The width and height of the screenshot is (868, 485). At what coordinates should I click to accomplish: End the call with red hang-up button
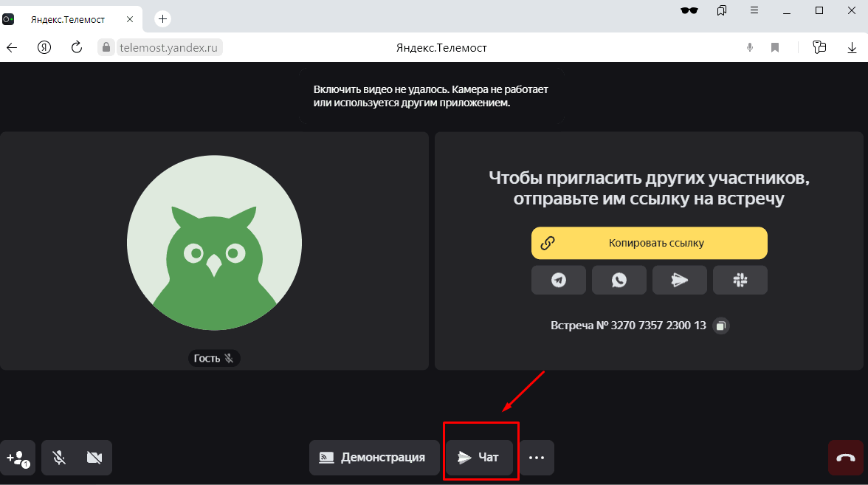pos(845,458)
